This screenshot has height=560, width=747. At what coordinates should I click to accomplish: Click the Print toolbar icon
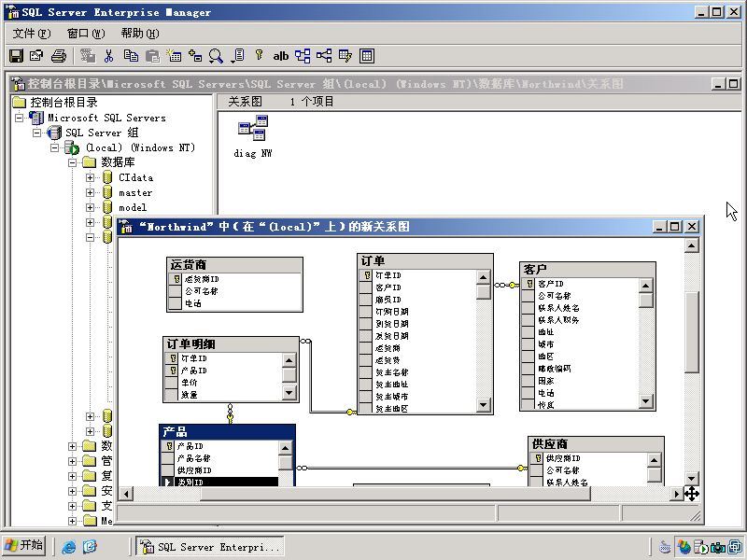click(x=59, y=56)
